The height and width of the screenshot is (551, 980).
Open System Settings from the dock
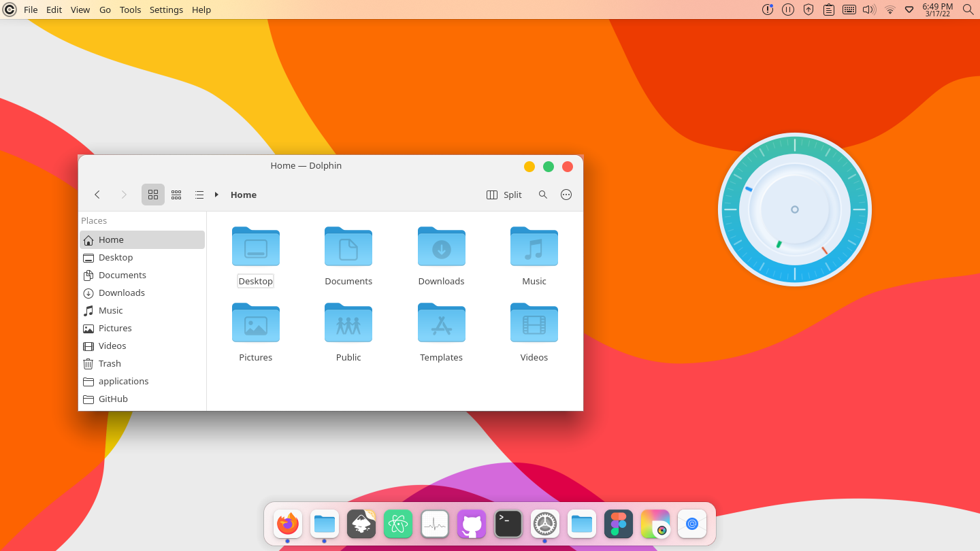click(545, 524)
